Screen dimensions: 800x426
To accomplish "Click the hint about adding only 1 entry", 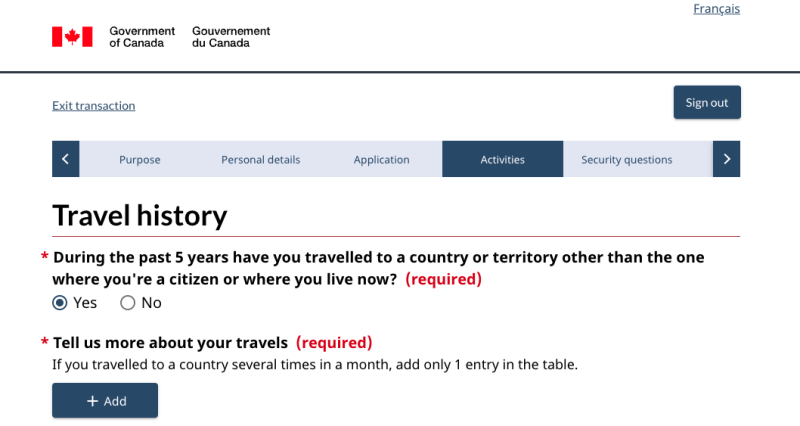I will pos(315,365).
